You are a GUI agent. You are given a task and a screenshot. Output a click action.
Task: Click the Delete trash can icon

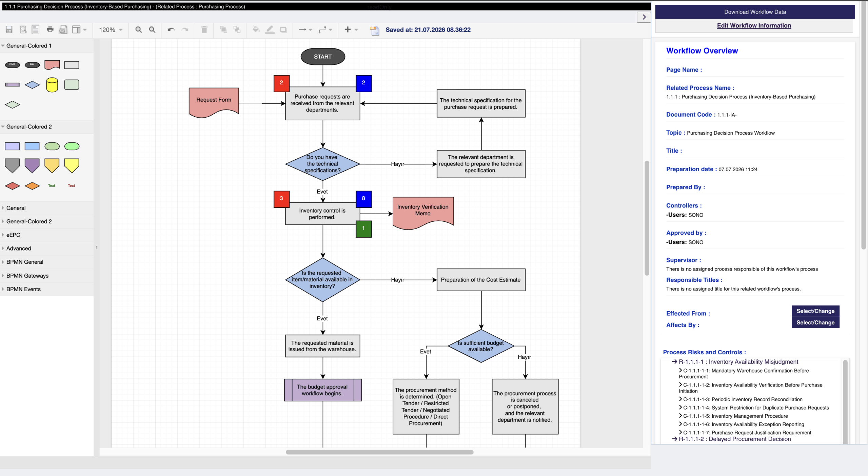click(x=204, y=30)
